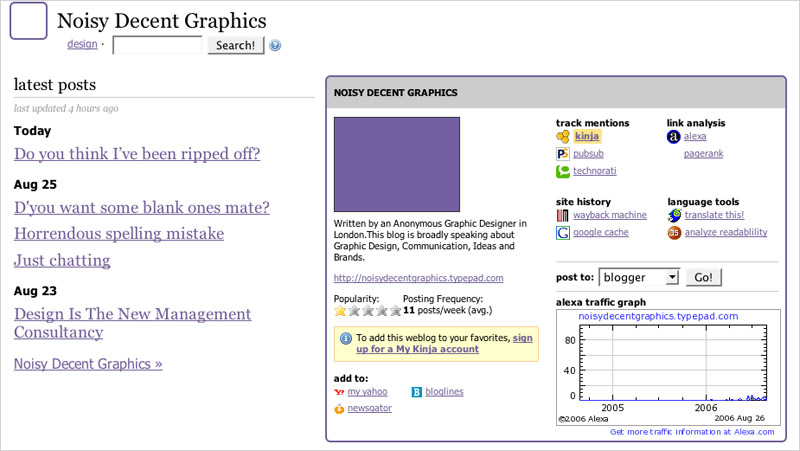Click the Alexa icon under link analysis
The height and width of the screenshot is (451, 800).
pyautogui.click(x=674, y=137)
